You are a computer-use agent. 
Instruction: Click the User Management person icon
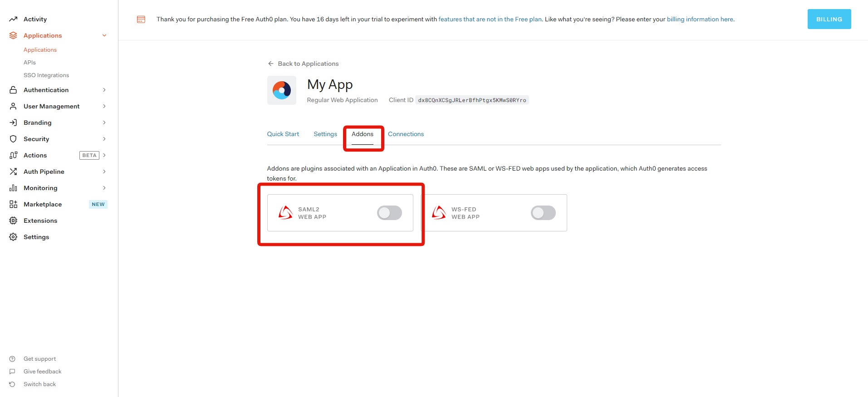pyautogui.click(x=13, y=106)
